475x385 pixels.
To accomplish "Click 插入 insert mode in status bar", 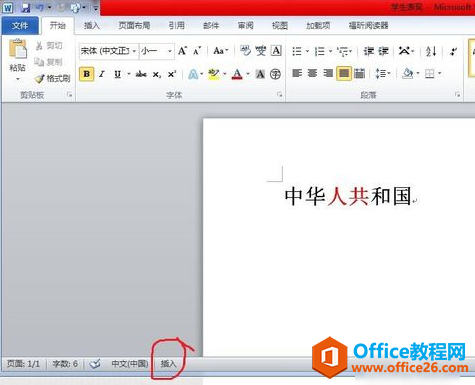I will [x=168, y=364].
